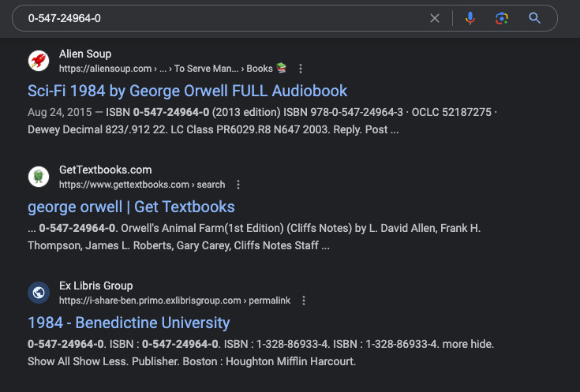
Task: Open the Alien Soup rocket favicon
Action: coord(39,61)
